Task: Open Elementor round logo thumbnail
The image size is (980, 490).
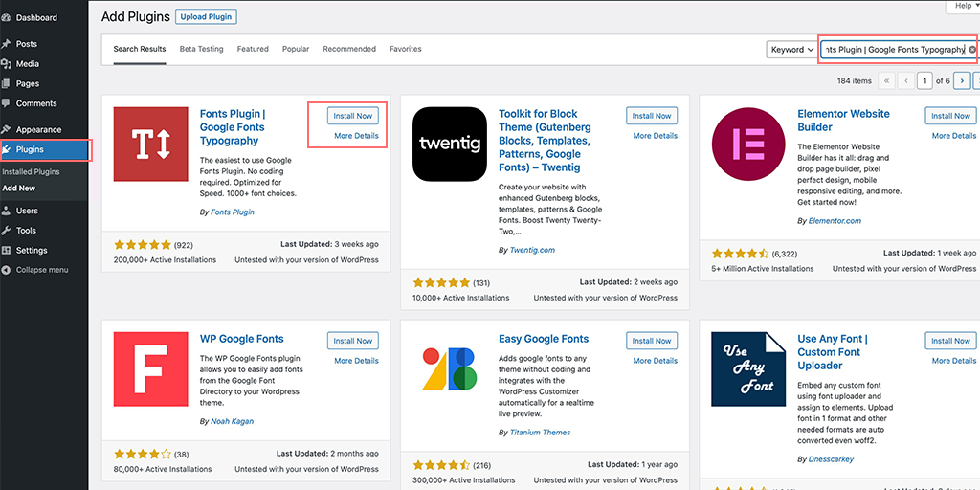Action: click(x=748, y=145)
